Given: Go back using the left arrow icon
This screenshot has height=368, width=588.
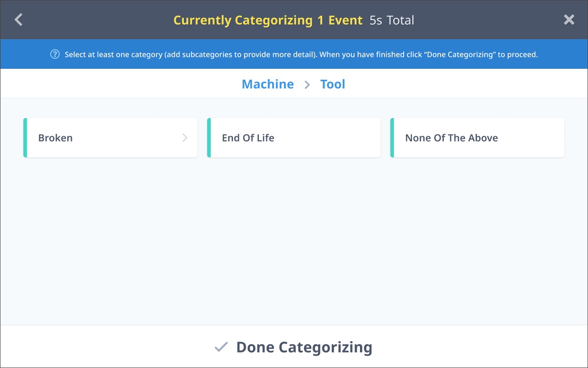Looking at the screenshot, I should (18, 20).
